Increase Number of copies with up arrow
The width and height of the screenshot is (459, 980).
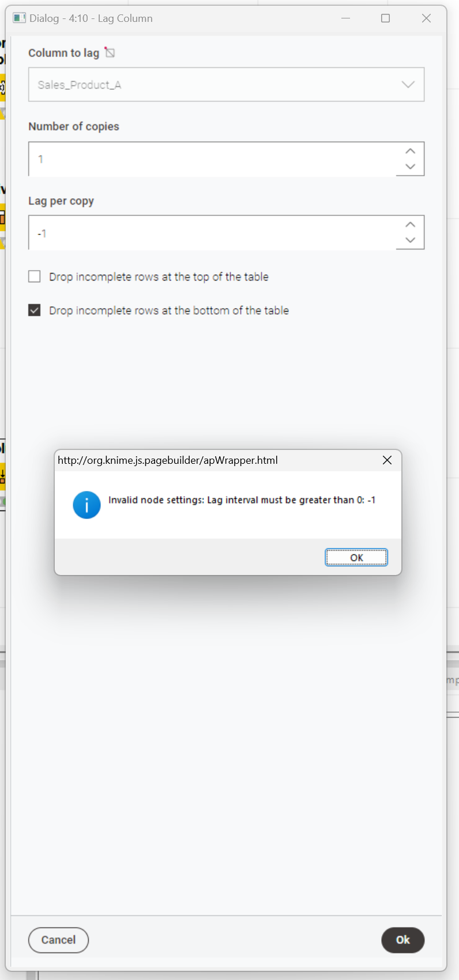point(410,151)
